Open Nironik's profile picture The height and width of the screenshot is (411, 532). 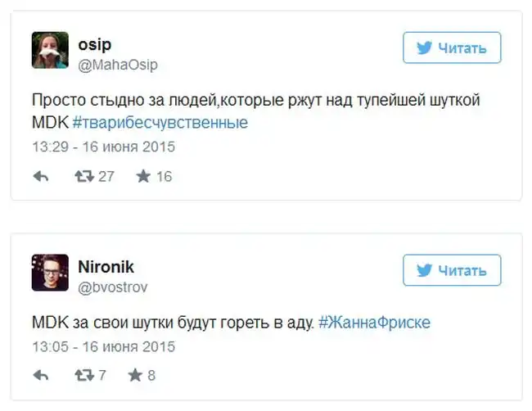click(50, 273)
